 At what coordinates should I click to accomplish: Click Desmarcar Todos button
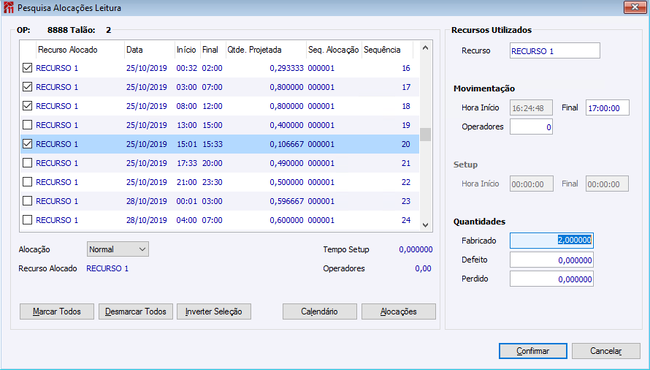click(136, 312)
